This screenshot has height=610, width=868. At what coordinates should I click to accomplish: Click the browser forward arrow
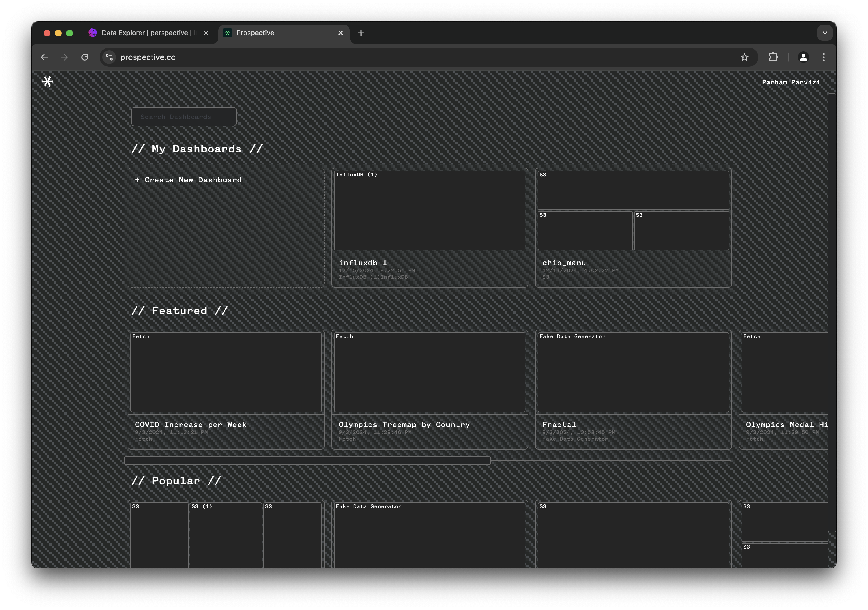click(x=64, y=57)
